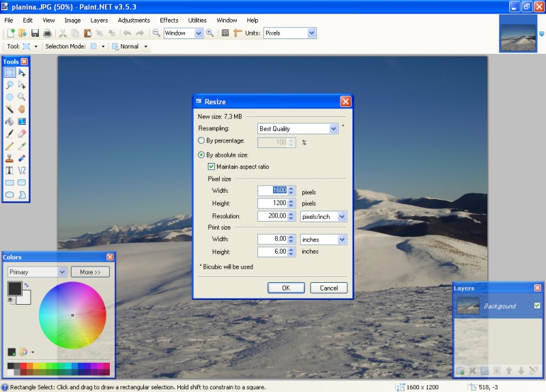Select the Paint Bucket tool
The height and width of the screenshot is (392, 546).
(10, 121)
